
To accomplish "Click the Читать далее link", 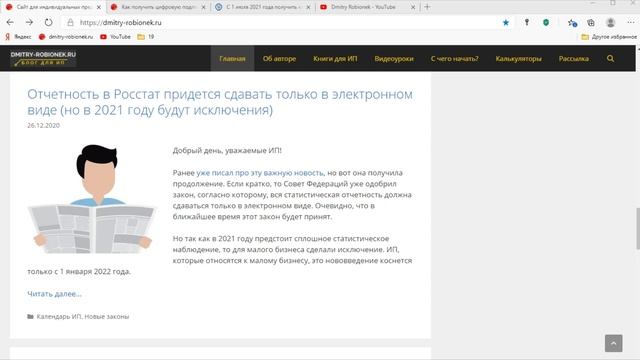I will (54, 293).
